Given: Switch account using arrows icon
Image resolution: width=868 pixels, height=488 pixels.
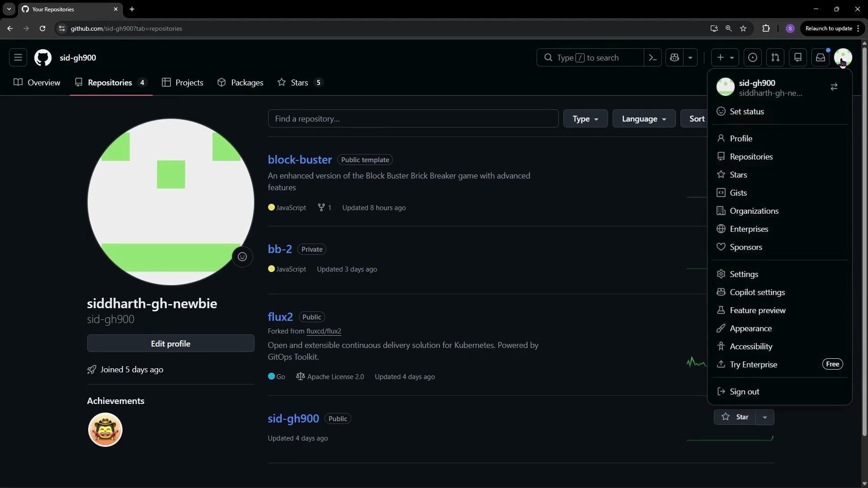Looking at the screenshot, I should [834, 87].
